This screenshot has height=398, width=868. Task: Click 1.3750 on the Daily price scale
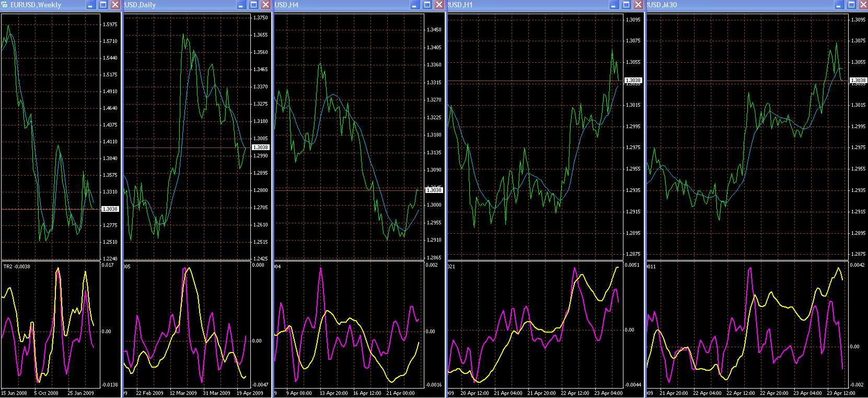click(260, 18)
